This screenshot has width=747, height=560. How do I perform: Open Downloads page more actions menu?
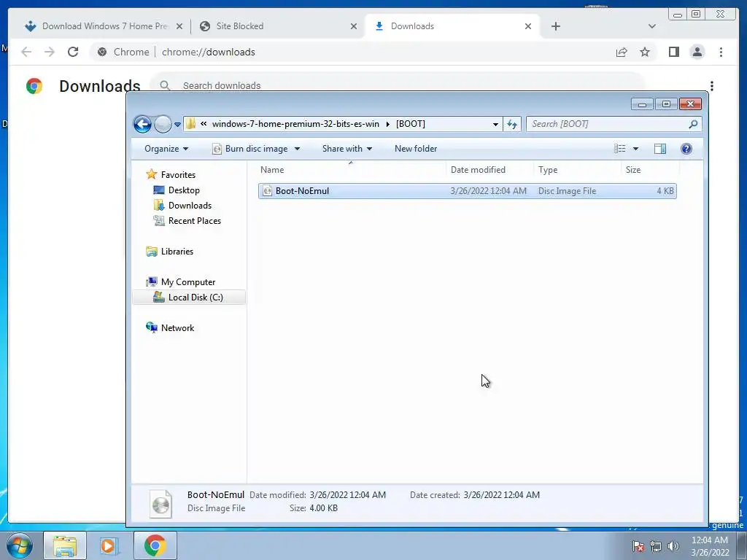712,86
